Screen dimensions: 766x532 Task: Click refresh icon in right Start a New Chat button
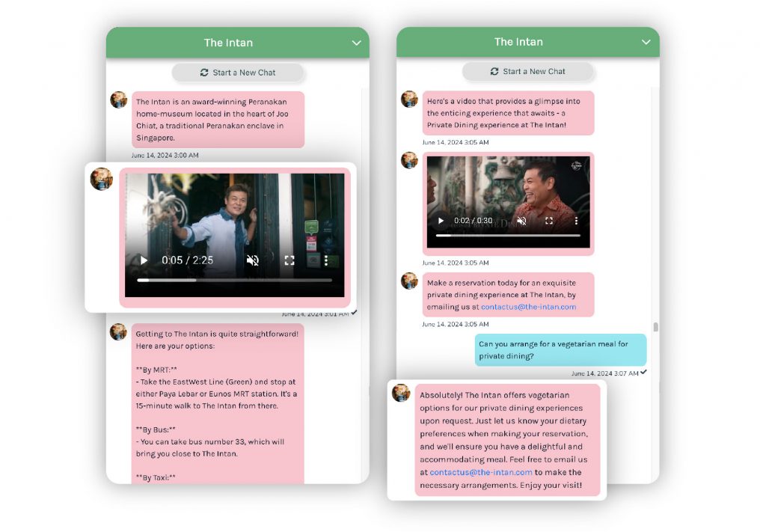494,71
